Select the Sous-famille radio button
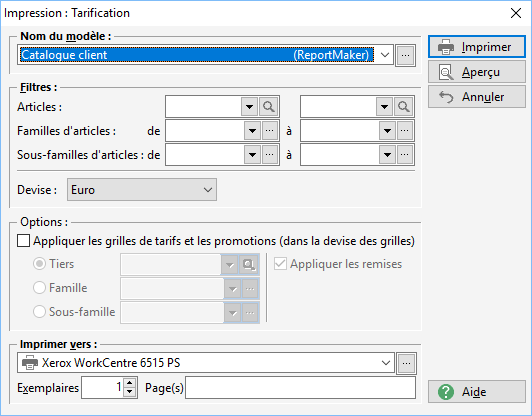 [x=39, y=311]
